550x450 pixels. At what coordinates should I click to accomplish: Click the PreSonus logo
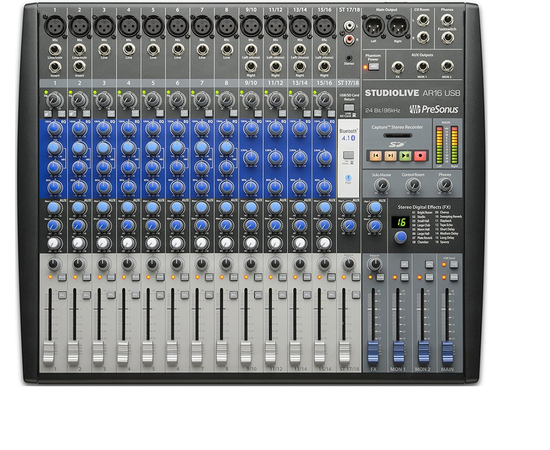[434, 109]
